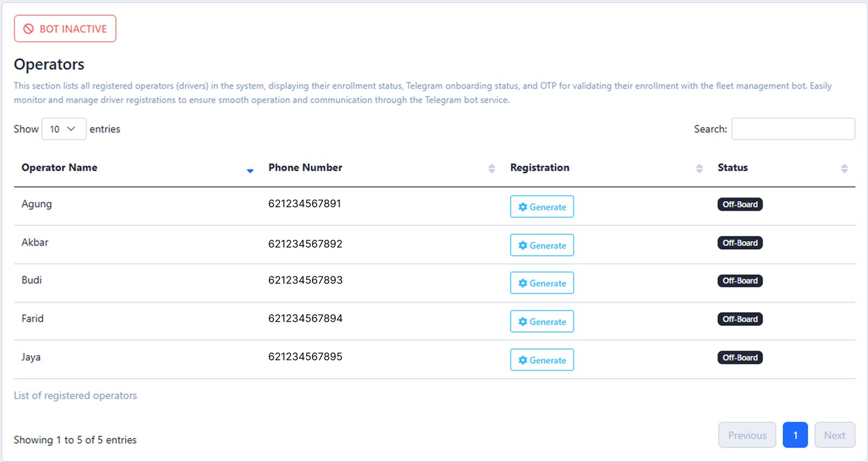
Task: Generate registration code for Jaya
Action: click(541, 360)
